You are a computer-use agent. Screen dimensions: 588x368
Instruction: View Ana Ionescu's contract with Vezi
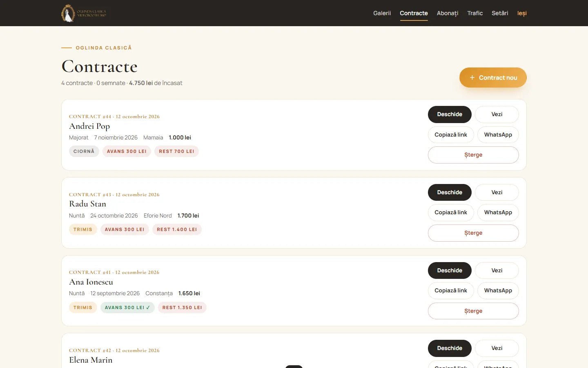497,270
